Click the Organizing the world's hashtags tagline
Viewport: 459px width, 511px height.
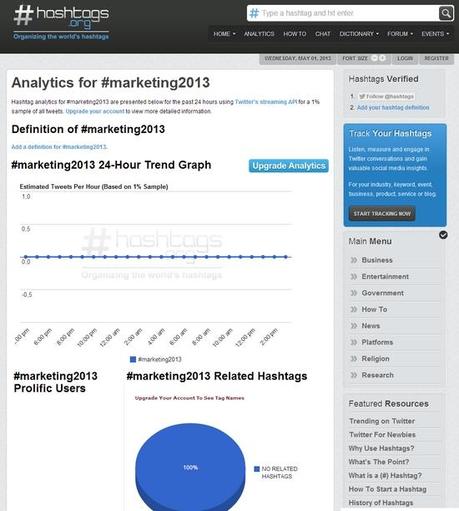(x=61, y=37)
